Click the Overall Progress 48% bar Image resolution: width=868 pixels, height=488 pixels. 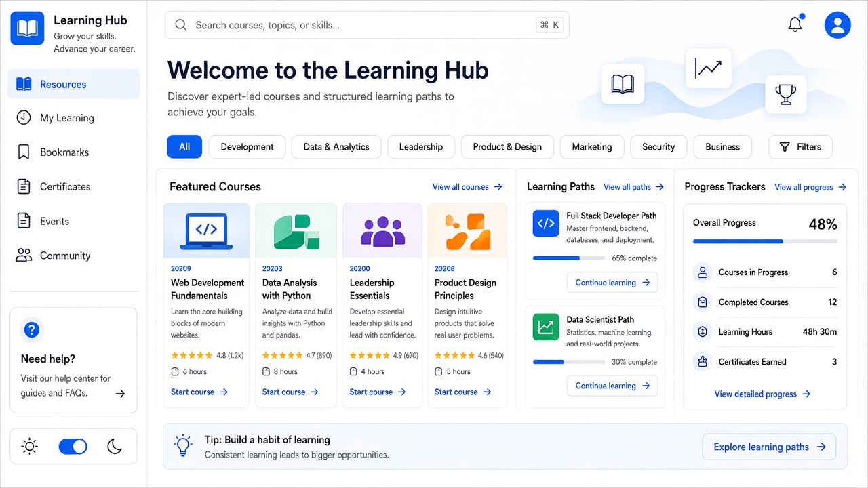pyautogui.click(x=765, y=241)
